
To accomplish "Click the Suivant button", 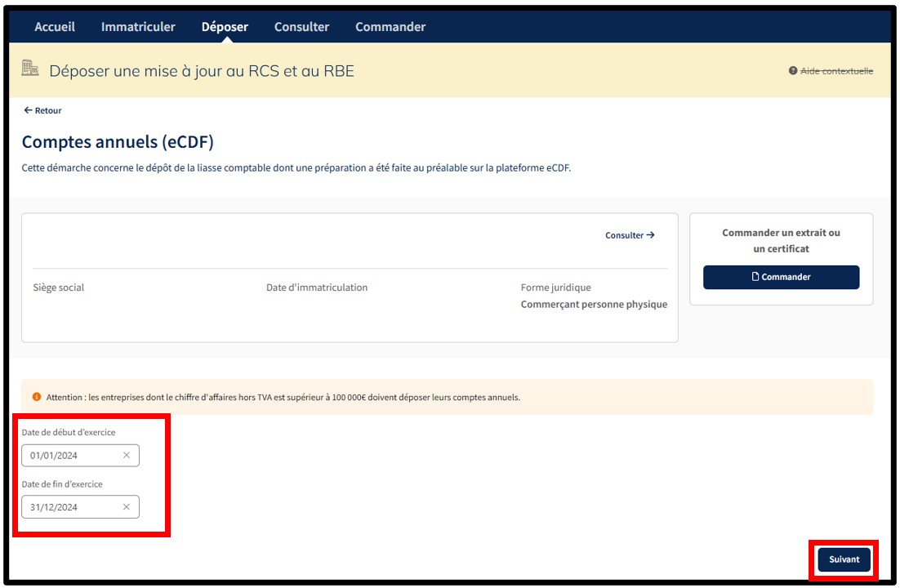I will click(844, 559).
